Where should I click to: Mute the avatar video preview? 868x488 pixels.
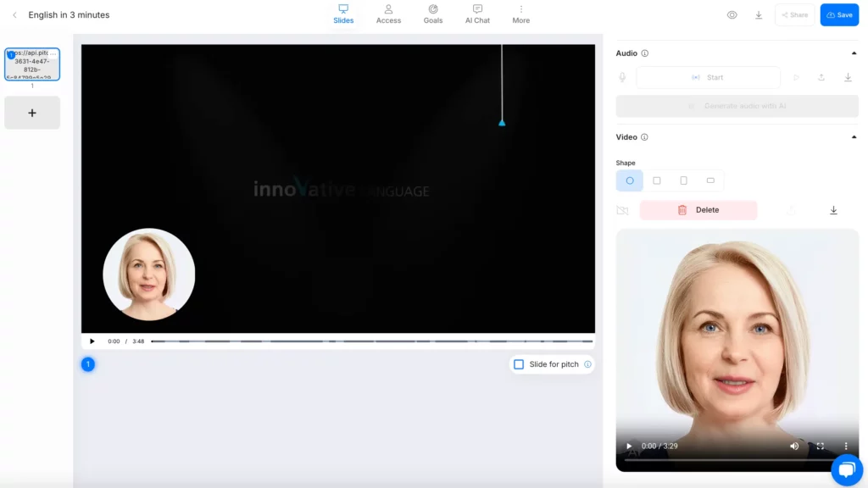click(794, 446)
